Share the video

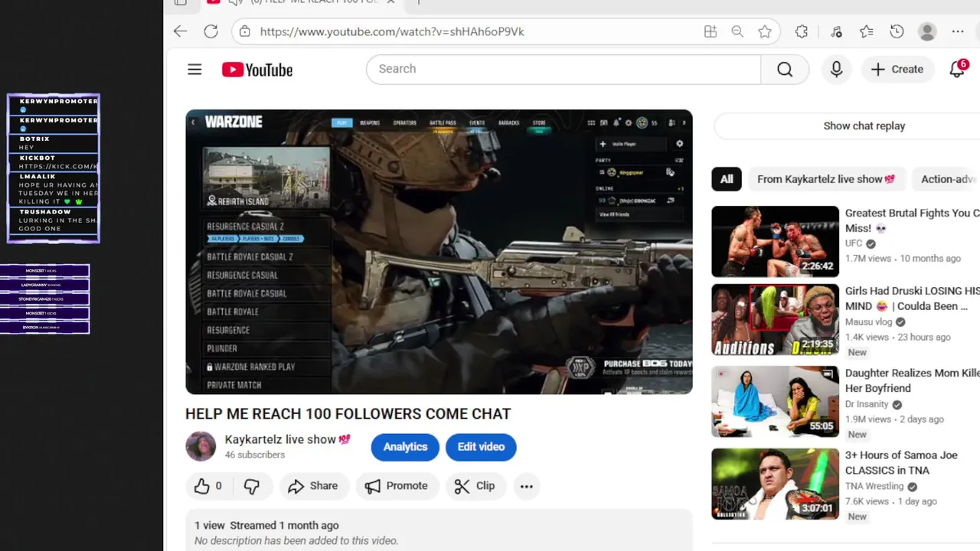tap(313, 486)
